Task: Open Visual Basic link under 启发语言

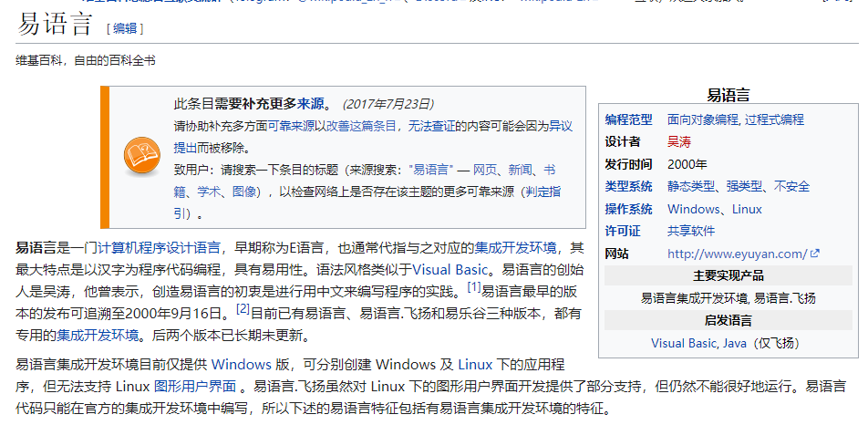Action: pos(685,343)
